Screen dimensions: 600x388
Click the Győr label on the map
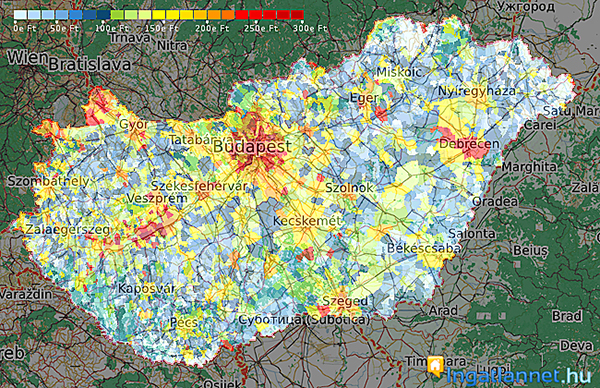click(134, 125)
